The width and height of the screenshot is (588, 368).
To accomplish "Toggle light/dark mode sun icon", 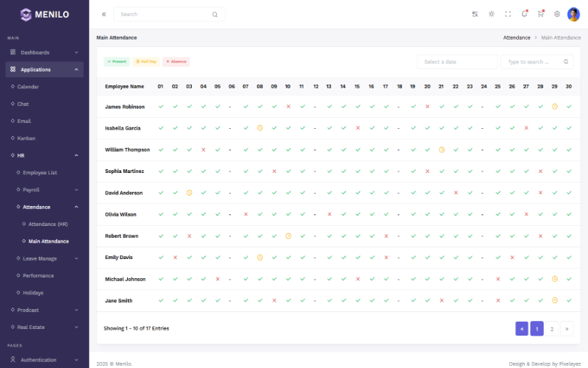I will 491,14.
